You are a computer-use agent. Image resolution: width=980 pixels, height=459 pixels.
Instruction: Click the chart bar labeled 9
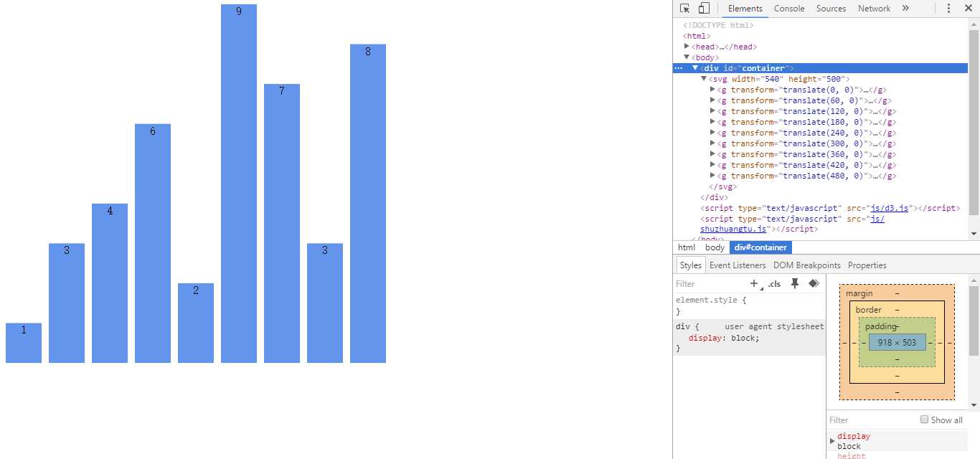(239, 184)
